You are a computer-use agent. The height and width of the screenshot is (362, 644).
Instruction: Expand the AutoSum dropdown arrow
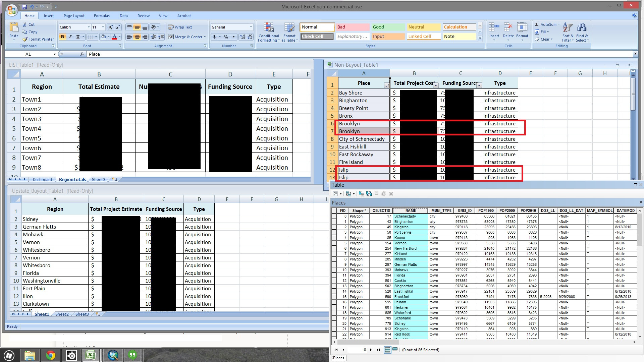559,24
